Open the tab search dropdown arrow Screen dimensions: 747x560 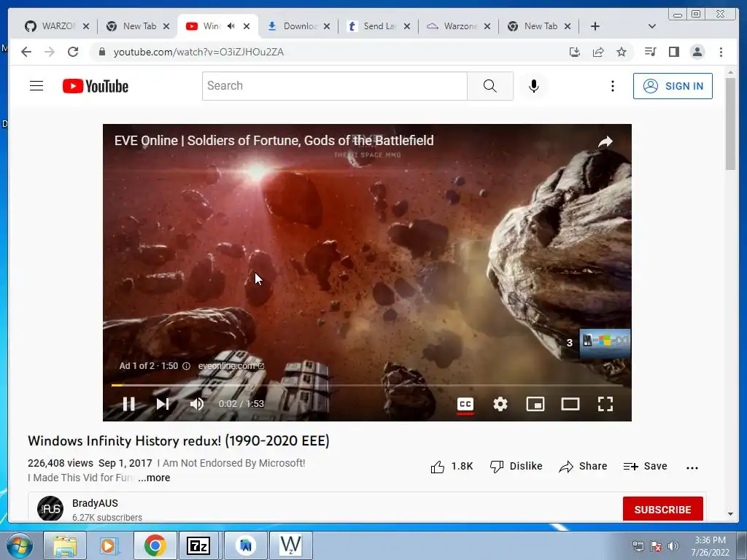click(x=652, y=26)
